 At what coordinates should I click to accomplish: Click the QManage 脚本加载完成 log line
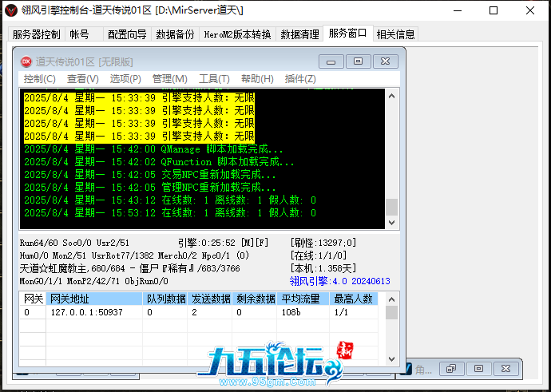[x=153, y=149]
